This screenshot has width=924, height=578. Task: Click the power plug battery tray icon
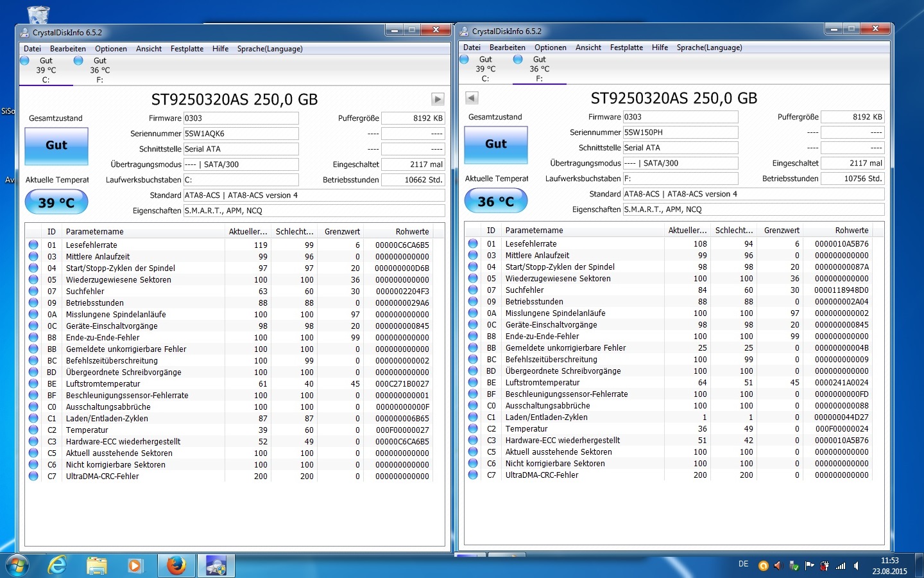825,566
